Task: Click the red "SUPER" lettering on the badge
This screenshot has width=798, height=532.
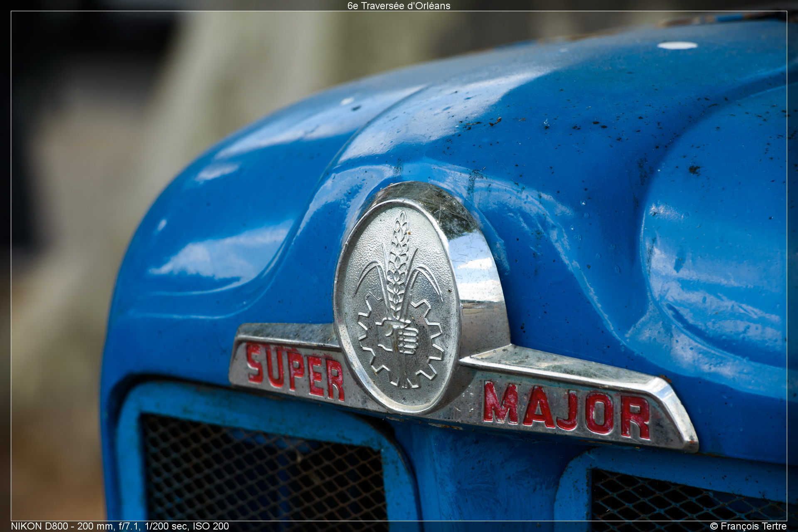Action: coord(295,372)
